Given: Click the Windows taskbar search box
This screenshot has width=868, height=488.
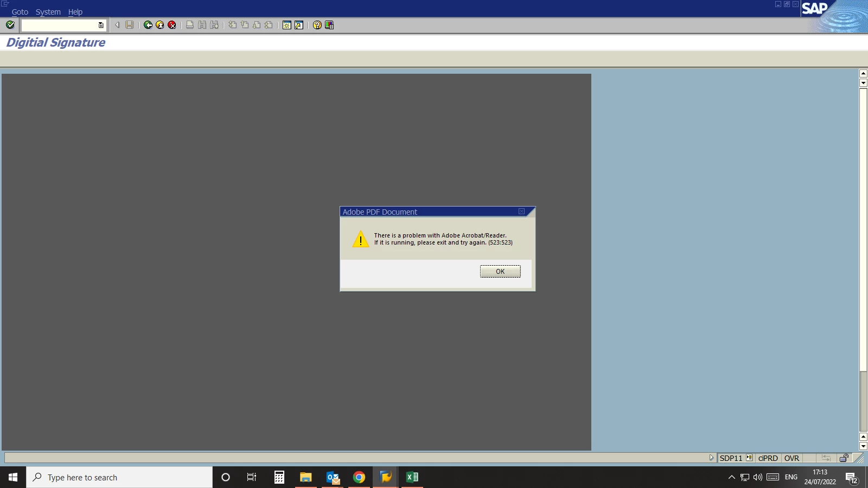Looking at the screenshot, I should (119, 477).
